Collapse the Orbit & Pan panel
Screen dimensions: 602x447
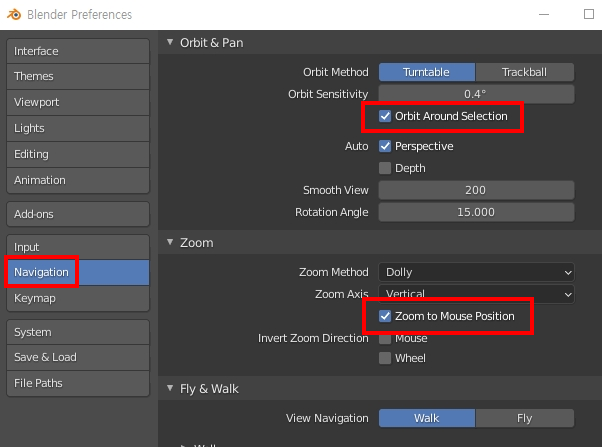coord(170,42)
